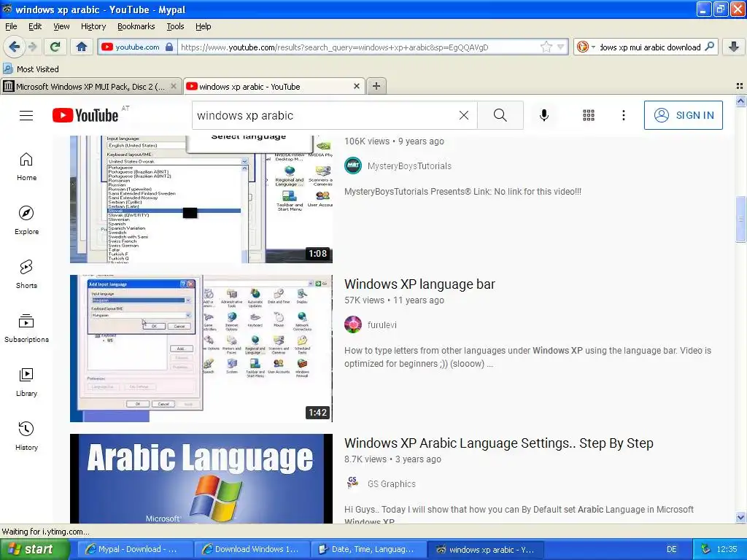Image resolution: width=747 pixels, height=560 pixels.
Task: Open the Edit menu
Action: click(35, 27)
